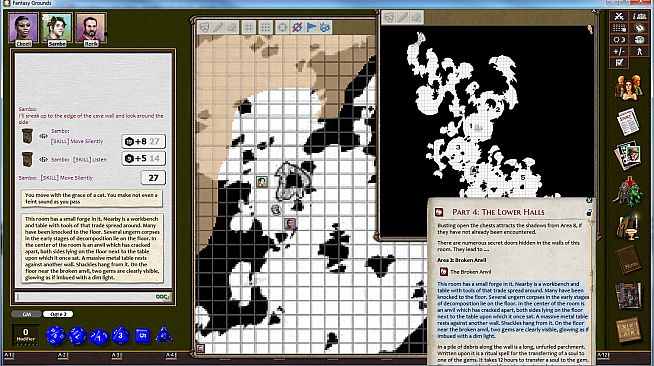Click the Listen +5 roll result

(x=143, y=158)
